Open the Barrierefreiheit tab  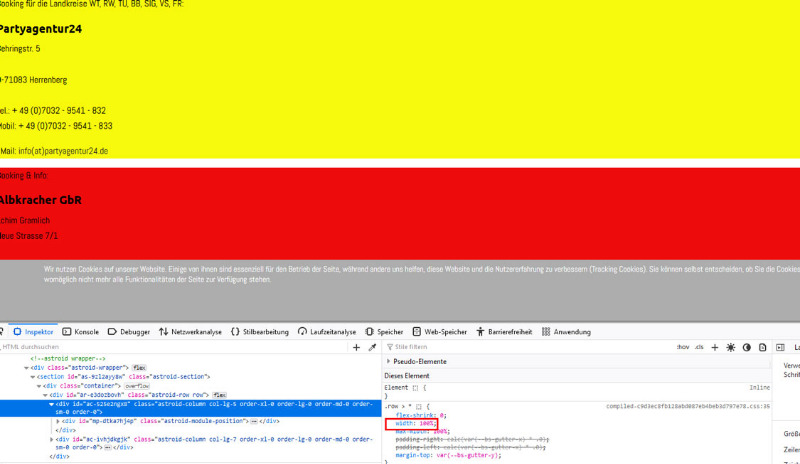coord(504,332)
